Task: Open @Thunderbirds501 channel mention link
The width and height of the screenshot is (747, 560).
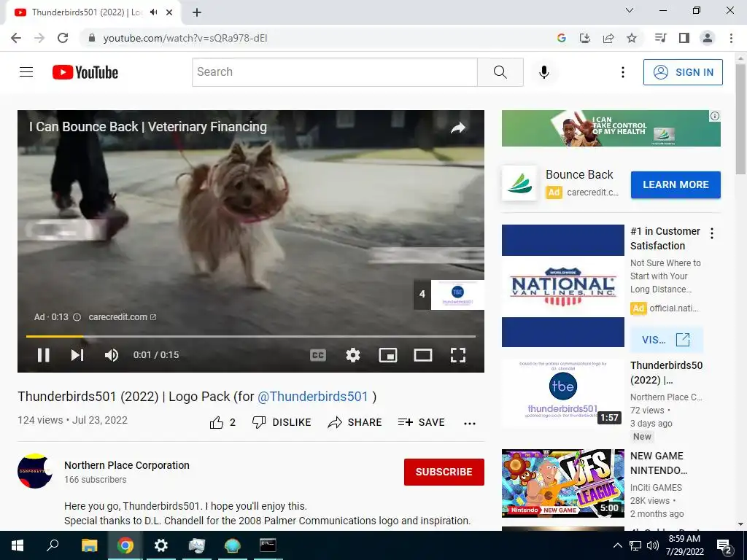Action: click(313, 397)
